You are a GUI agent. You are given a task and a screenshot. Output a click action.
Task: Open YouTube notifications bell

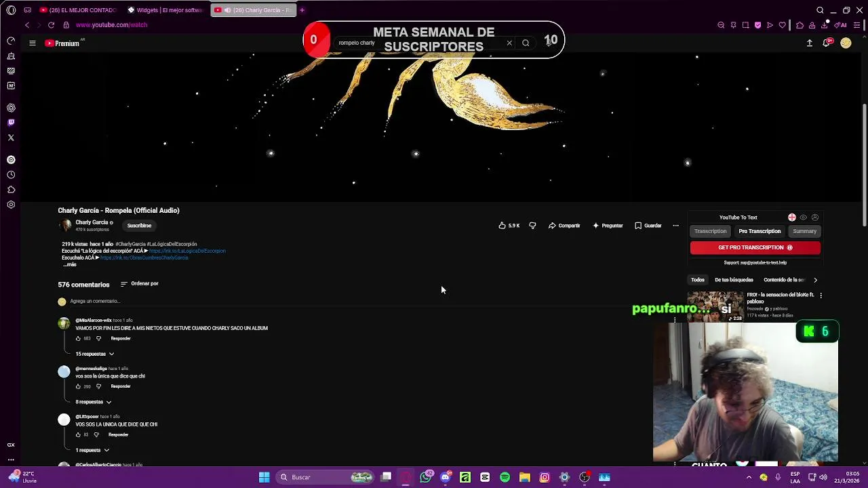(827, 43)
